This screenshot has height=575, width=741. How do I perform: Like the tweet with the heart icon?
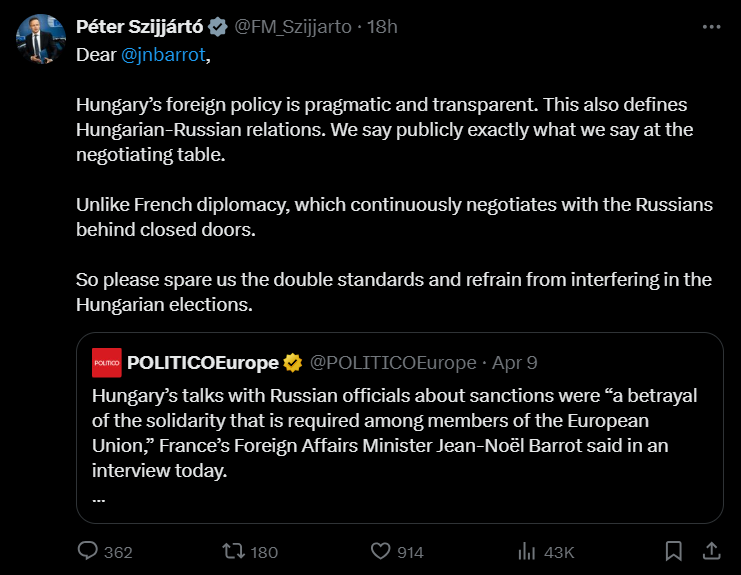tap(380, 551)
